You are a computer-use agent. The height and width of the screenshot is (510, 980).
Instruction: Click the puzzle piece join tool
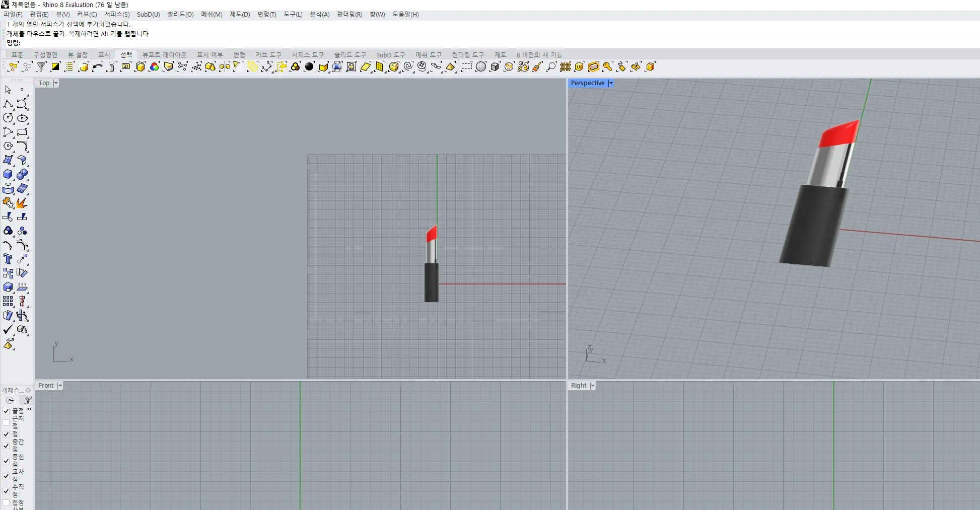point(8,202)
